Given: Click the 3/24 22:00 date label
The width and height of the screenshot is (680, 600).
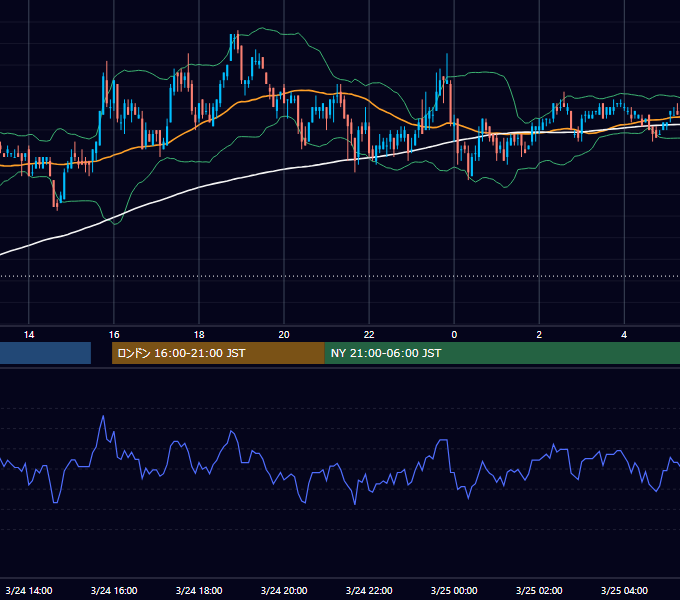Looking at the screenshot, I should pyautogui.click(x=369, y=590).
